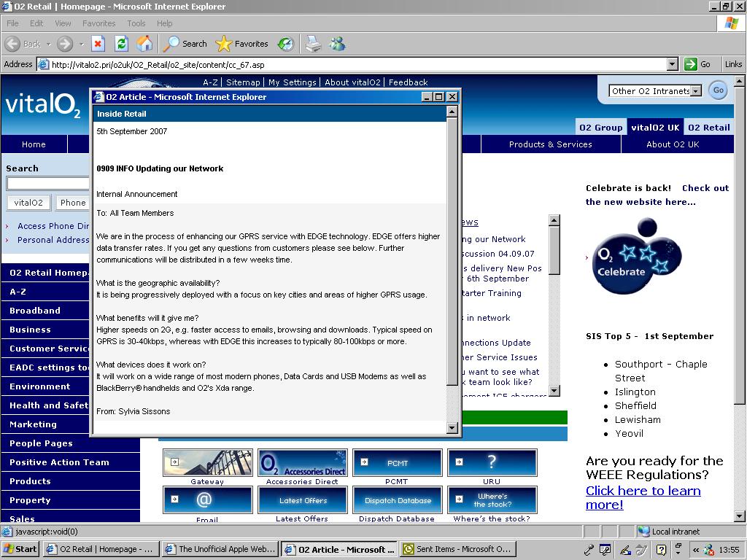Switch to O2 Retail Homepage taskbar button
Image resolution: width=747 pixels, height=560 pixels.
(101, 549)
